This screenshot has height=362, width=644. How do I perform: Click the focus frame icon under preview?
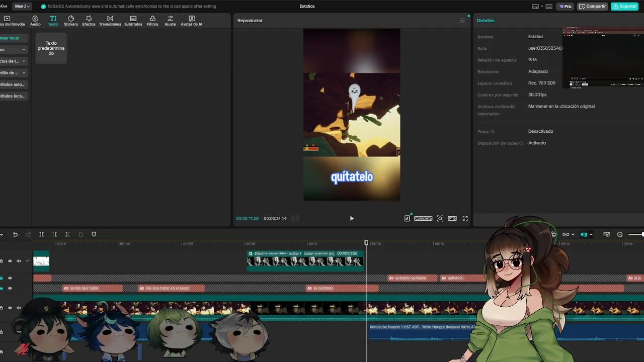(440, 218)
